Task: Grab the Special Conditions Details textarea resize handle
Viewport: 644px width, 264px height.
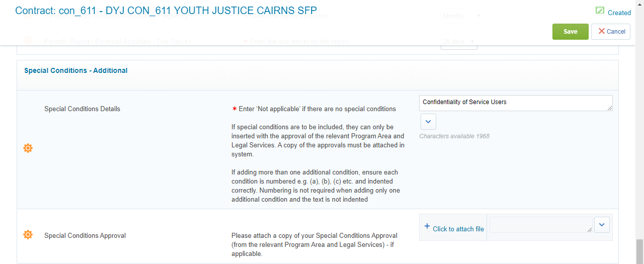Action: click(610, 108)
